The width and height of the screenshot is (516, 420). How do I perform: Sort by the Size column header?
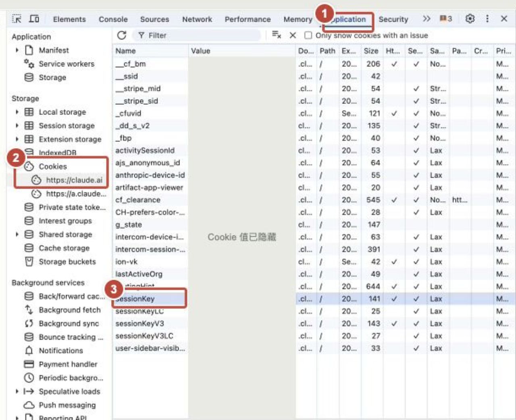[x=371, y=51]
